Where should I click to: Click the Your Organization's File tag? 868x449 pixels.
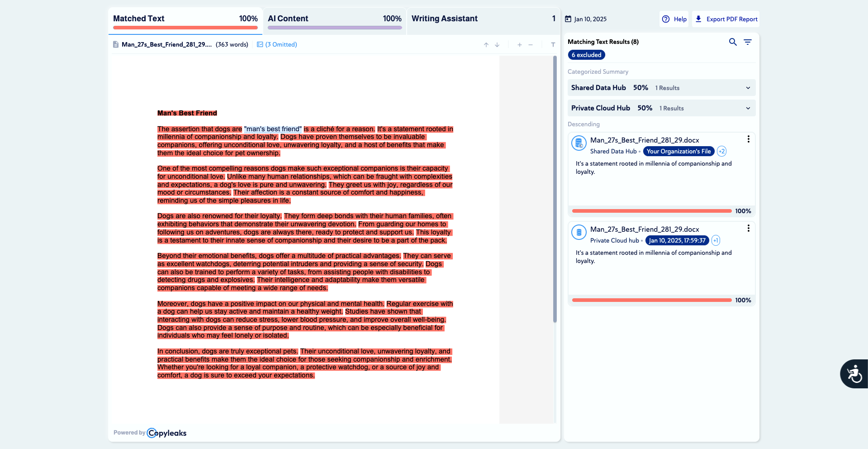[678, 152]
